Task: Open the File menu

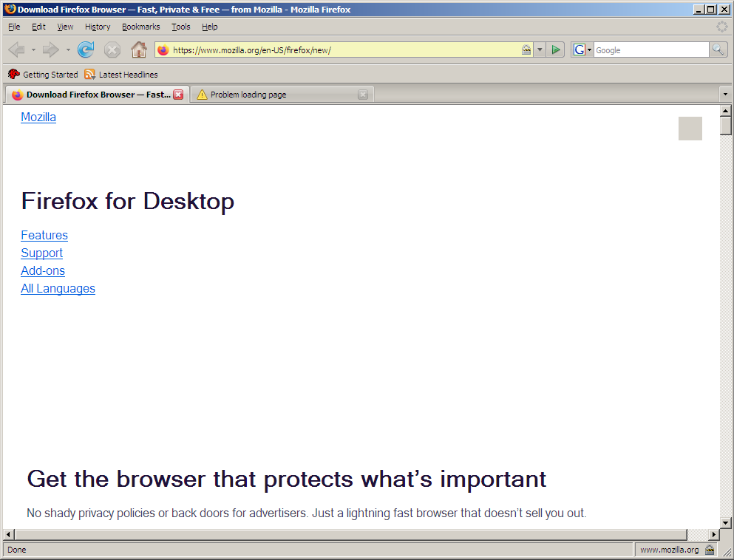Action: [x=15, y=27]
